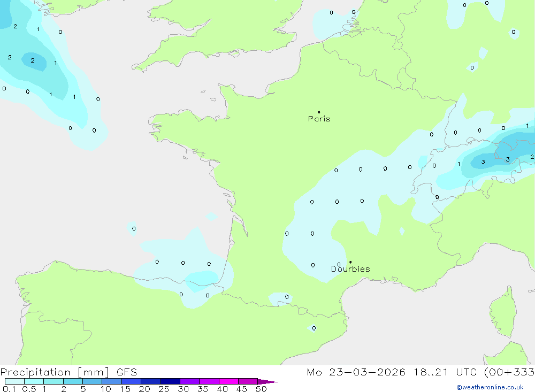Click the purple over-50 arrow tip of legend

(267, 382)
